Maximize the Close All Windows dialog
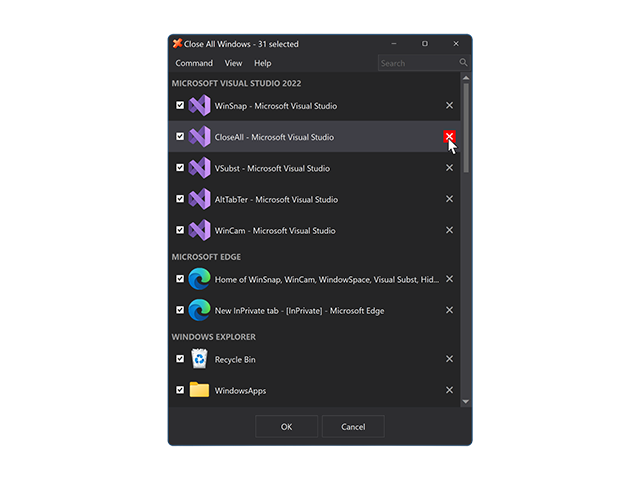Screen dimensions: 640x480 click(425, 43)
